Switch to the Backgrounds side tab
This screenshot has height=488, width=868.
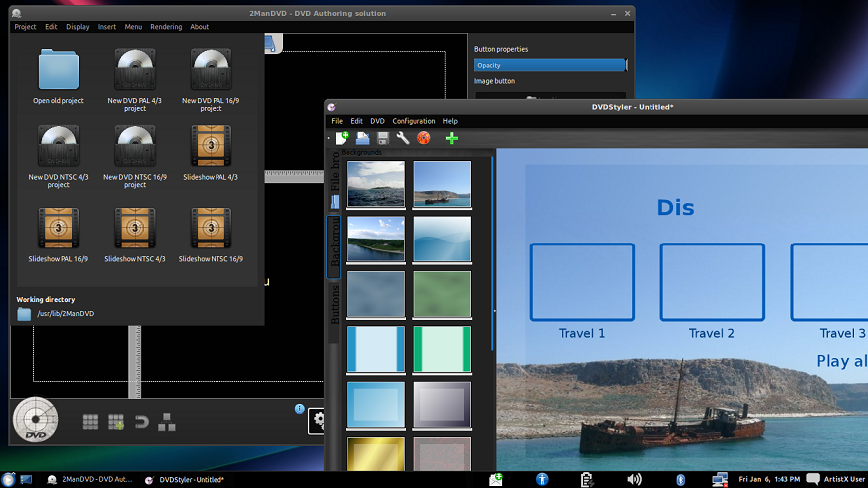[x=334, y=246]
